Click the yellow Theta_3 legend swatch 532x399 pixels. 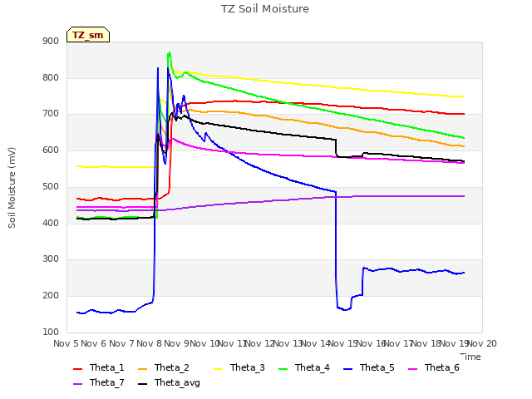[x=218, y=369]
